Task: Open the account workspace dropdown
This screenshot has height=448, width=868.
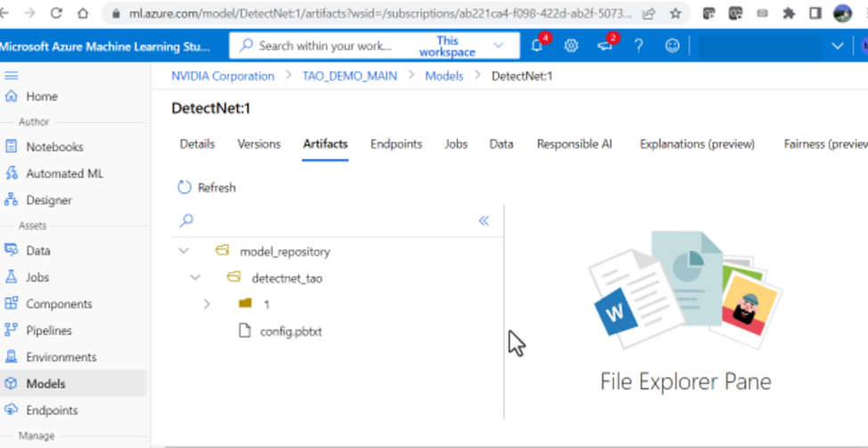Action: pyautogui.click(x=838, y=45)
